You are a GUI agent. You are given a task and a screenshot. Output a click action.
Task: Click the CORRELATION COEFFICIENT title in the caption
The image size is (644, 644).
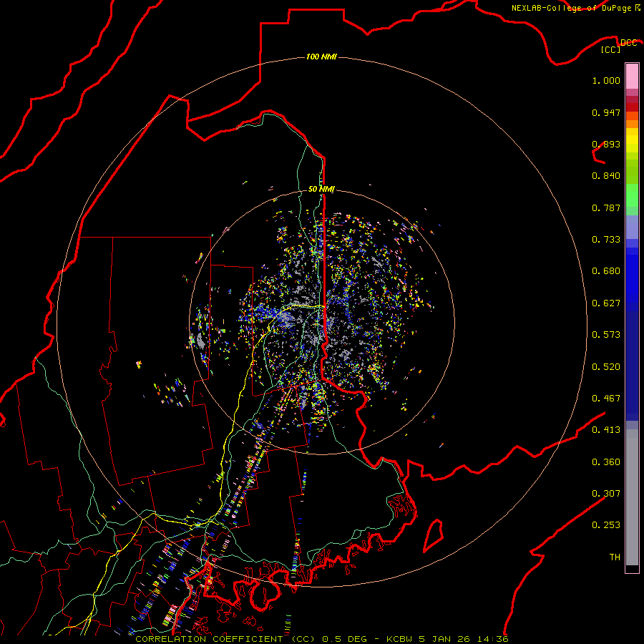(x=213, y=639)
